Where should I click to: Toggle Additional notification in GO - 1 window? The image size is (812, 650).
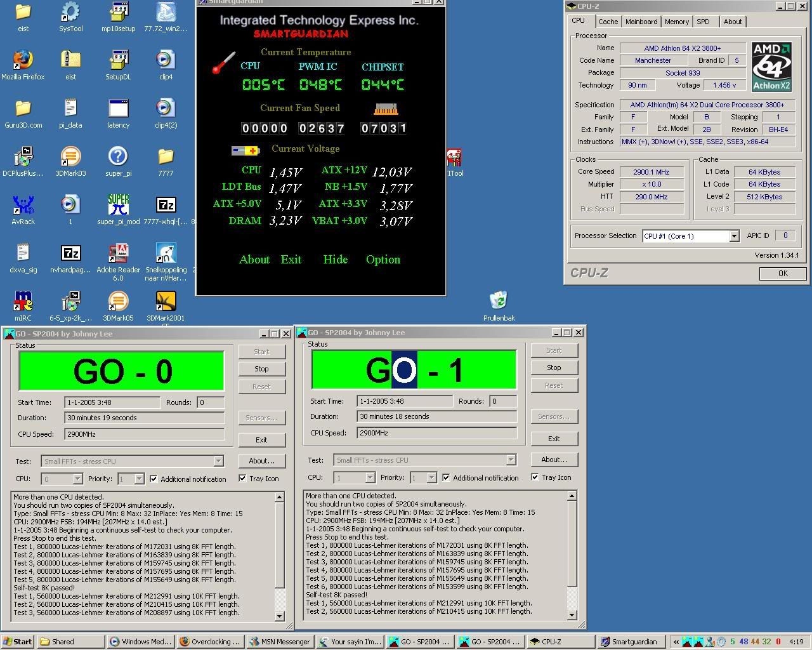tap(446, 477)
